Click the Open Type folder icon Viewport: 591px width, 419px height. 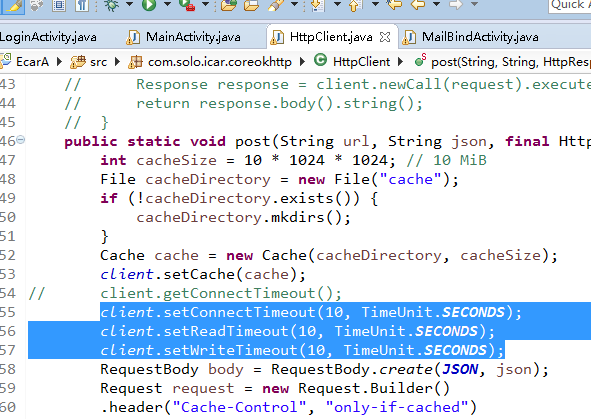click(x=228, y=5)
